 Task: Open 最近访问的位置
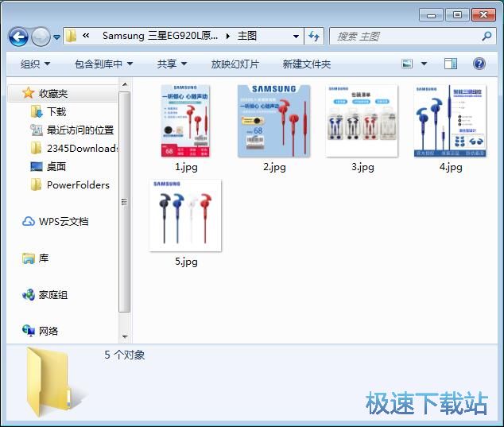point(80,130)
